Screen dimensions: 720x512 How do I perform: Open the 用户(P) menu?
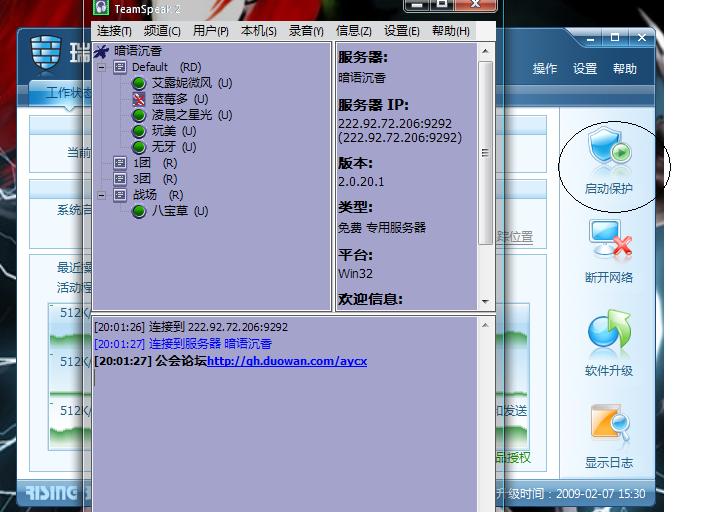pos(210,31)
